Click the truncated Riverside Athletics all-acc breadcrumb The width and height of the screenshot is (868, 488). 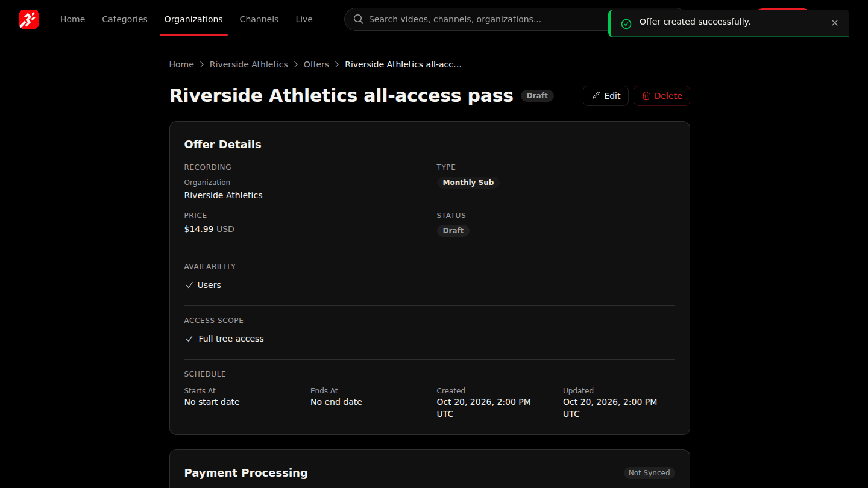[x=403, y=64]
